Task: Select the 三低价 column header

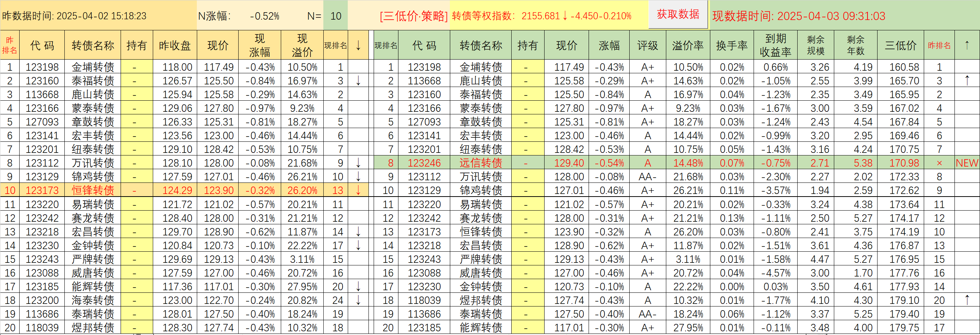Action: point(900,45)
